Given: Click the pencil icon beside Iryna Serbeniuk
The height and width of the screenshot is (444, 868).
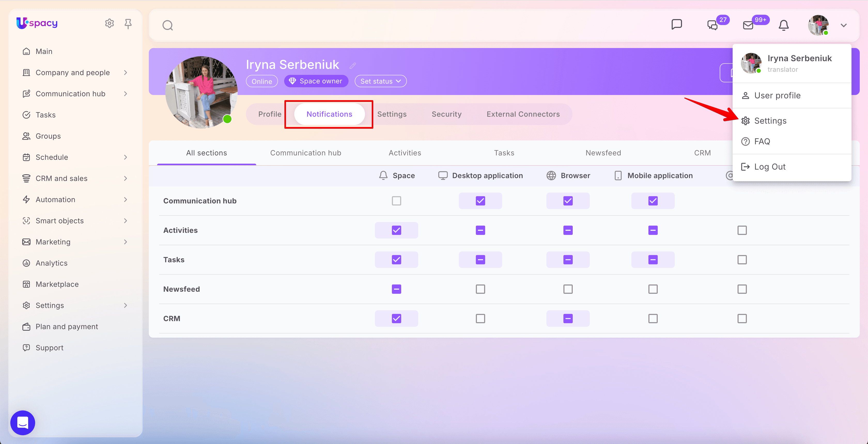Looking at the screenshot, I should pos(352,65).
